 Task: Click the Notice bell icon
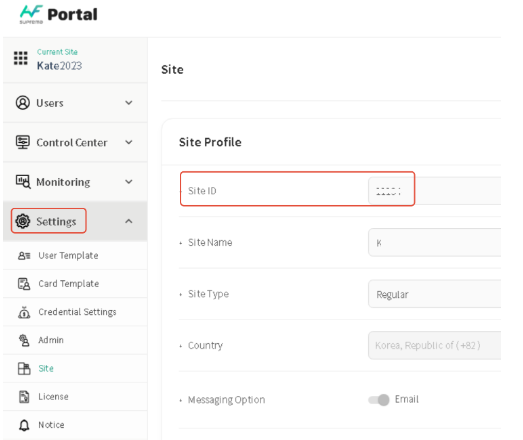tap(24, 425)
